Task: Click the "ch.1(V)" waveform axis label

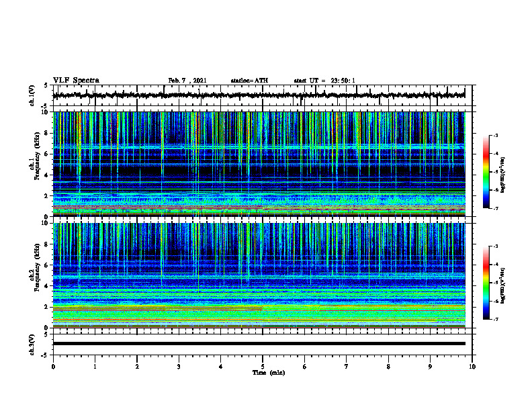Action: coord(32,95)
